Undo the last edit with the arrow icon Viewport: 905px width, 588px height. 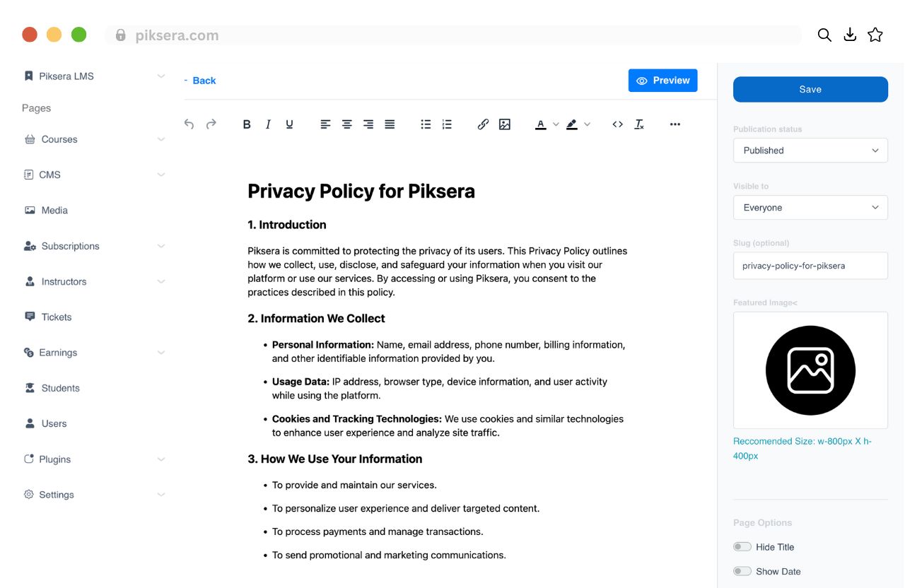pos(189,124)
